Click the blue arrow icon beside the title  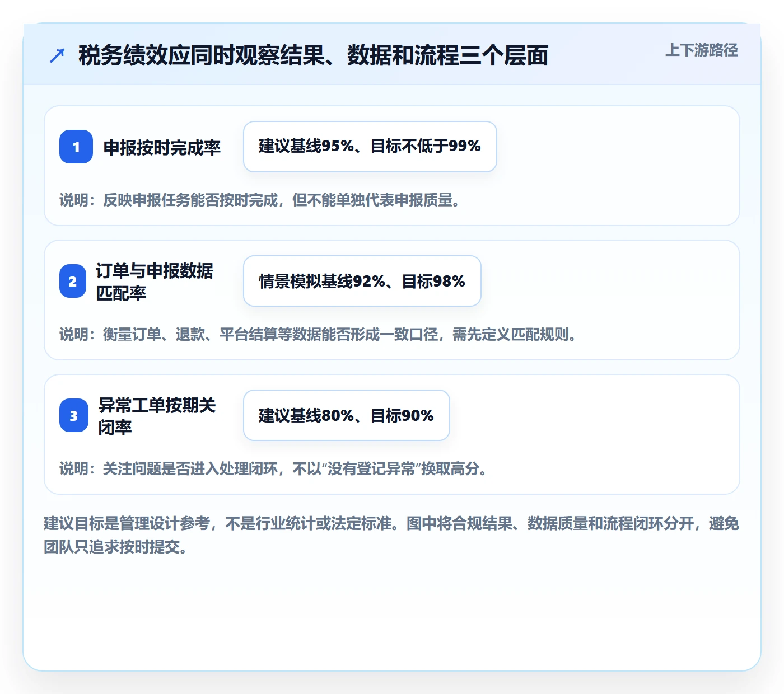pyautogui.click(x=57, y=55)
